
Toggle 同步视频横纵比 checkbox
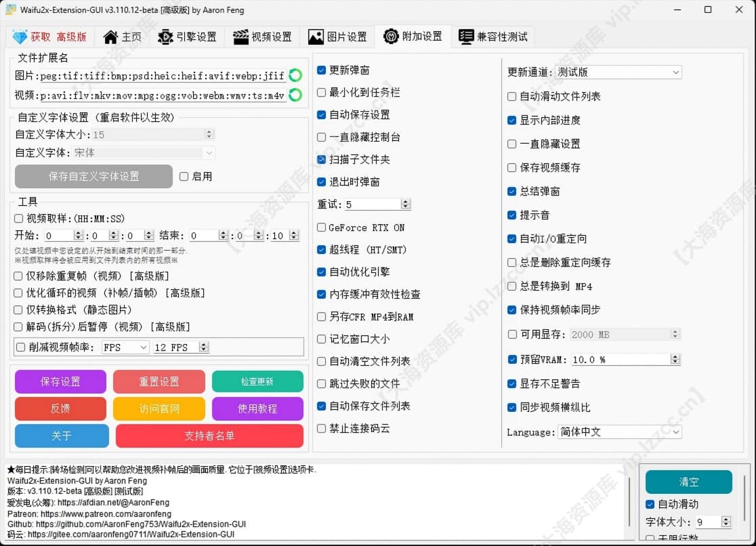[512, 408]
